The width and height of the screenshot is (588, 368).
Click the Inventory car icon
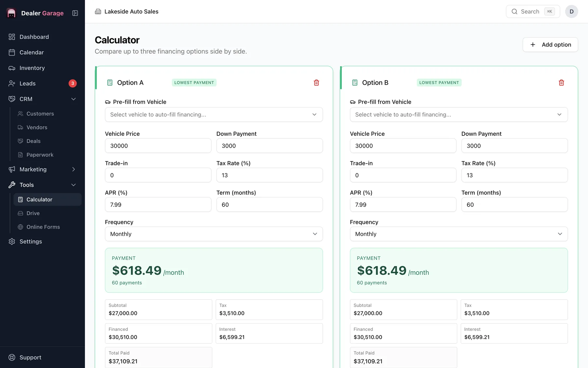coord(12,68)
